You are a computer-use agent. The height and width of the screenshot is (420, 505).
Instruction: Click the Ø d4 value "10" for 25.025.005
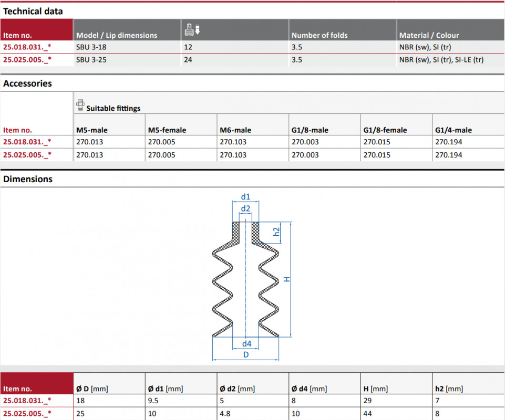[x=296, y=414]
